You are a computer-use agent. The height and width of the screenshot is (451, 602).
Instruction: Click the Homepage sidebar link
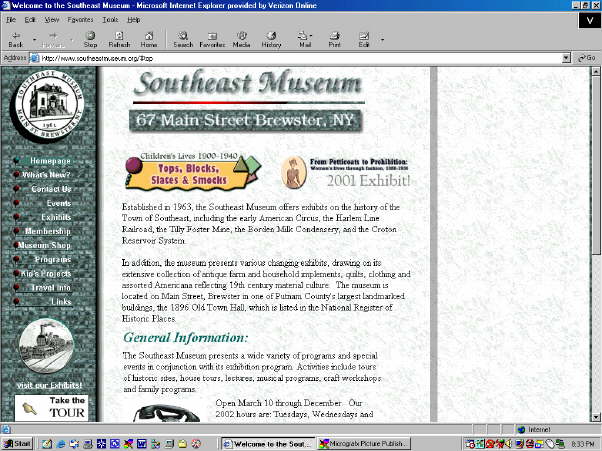[50, 161]
